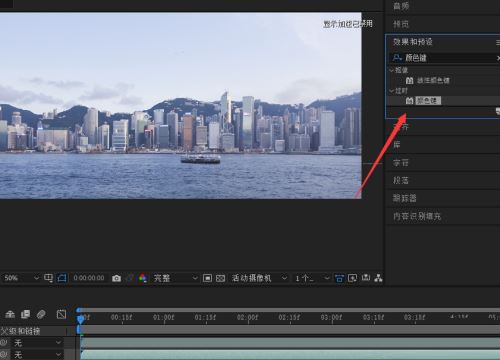
Task: Open the 1个 view layout dropdown
Action: (x=312, y=278)
